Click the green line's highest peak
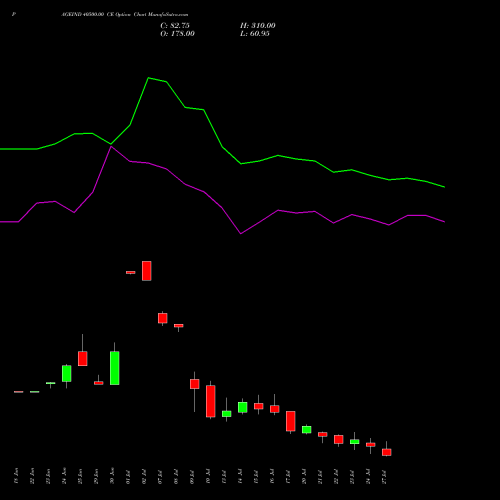The height and width of the screenshot is (500, 500). click(149, 78)
